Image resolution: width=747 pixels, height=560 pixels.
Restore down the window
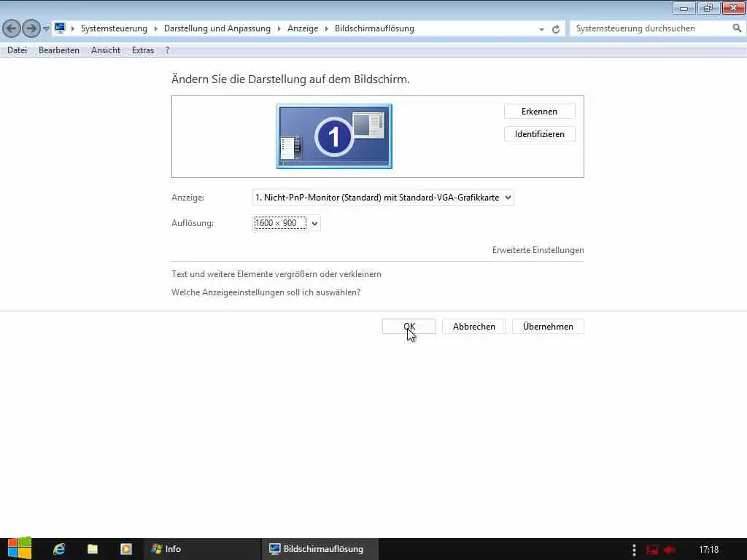[708, 8]
